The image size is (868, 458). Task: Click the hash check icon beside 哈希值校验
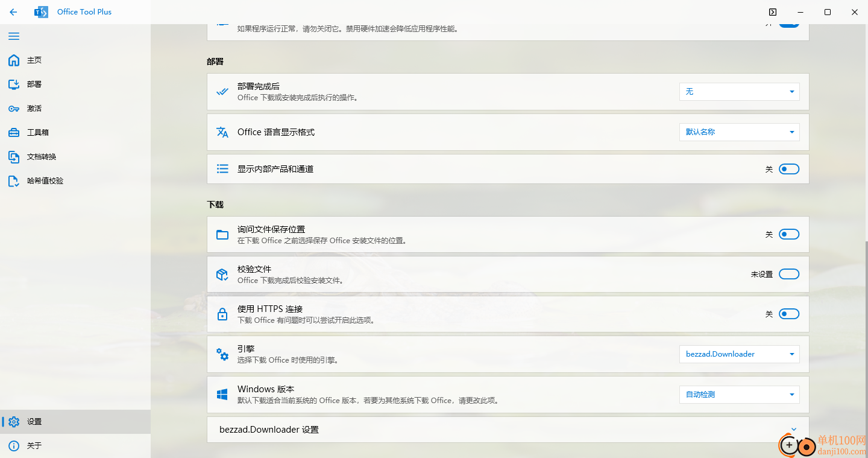click(x=14, y=181)
